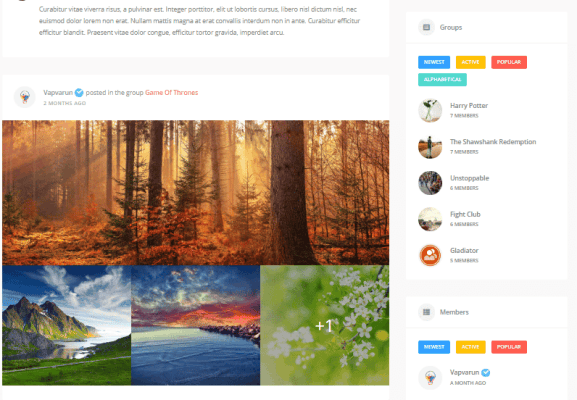Select the Newest filter in Groups
The width and height of the screenshot is (577, 400).
434,62
